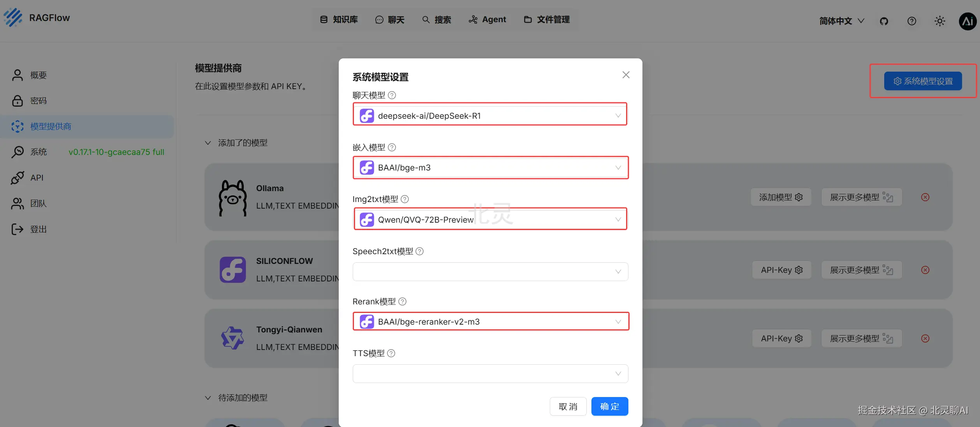Image resolution: width=980 pixels, height=427 pixels.
Task: Click API-Key for SILICONFLOW
Action: point(781,270)
